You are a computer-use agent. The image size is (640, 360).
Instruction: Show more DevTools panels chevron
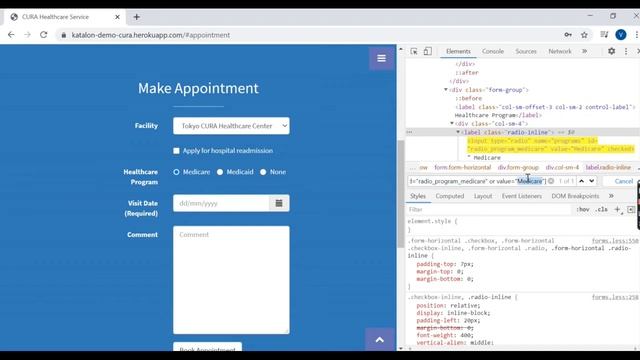point(584,51)
